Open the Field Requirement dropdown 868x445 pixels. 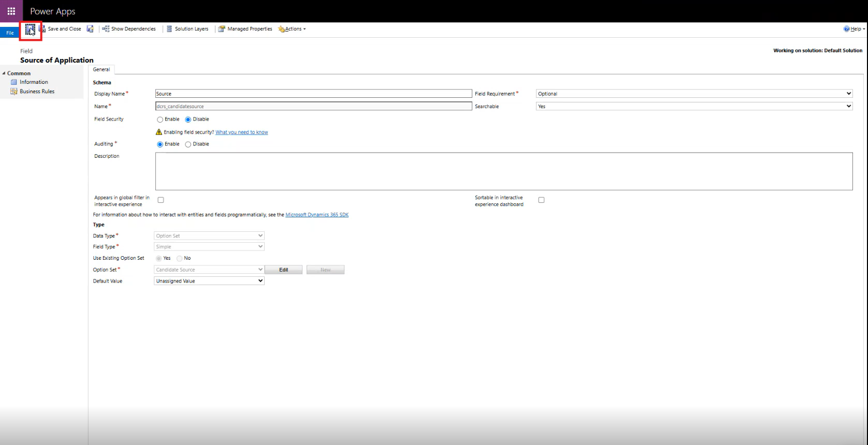pyautogui.click(x=694, y=94)
